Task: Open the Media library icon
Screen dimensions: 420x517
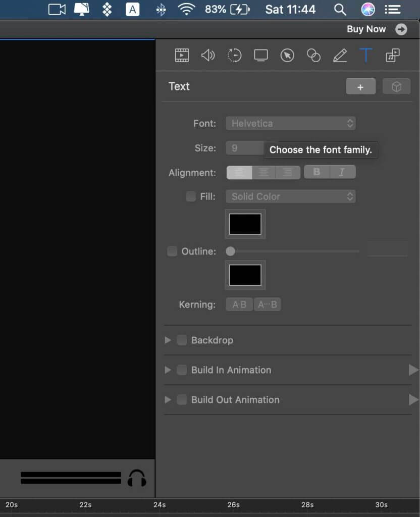Action: [393, 56]
